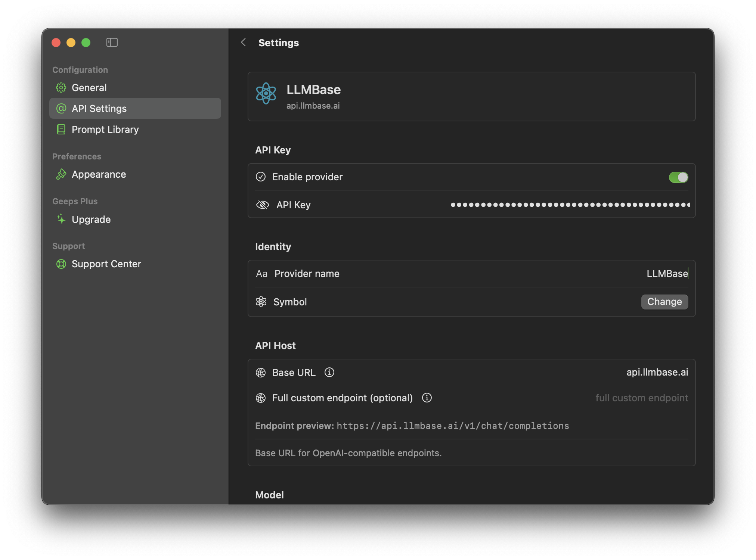This screenshot has width=756, height=560.
Task: Click into the masked API Key field
Action: coord(570,205)
